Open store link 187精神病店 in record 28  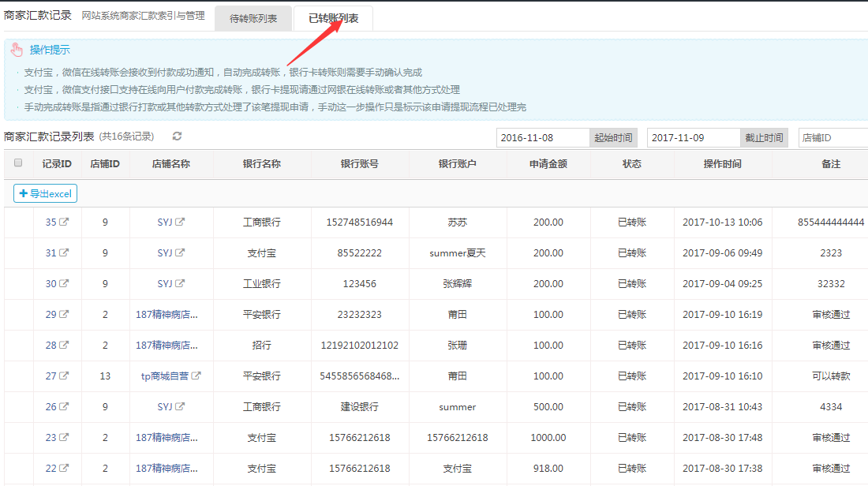pos(166,346)
